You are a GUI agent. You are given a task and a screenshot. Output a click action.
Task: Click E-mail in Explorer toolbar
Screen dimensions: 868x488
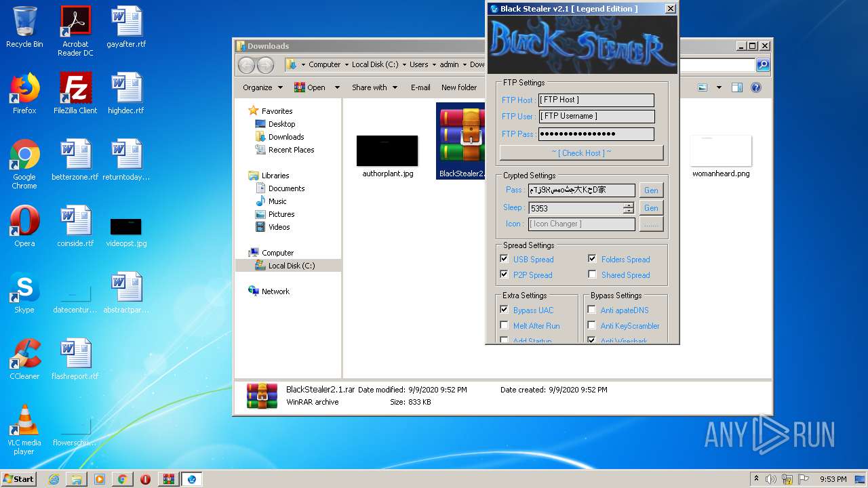(420, 87)
